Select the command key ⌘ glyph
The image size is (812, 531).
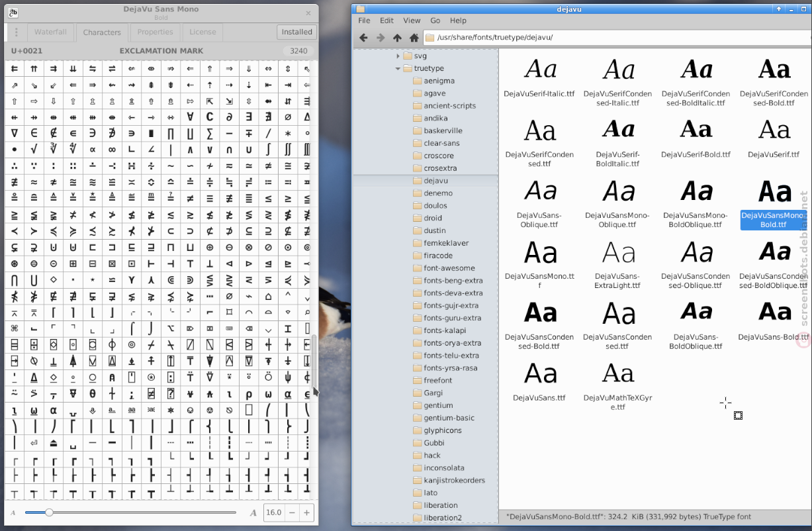15,328
